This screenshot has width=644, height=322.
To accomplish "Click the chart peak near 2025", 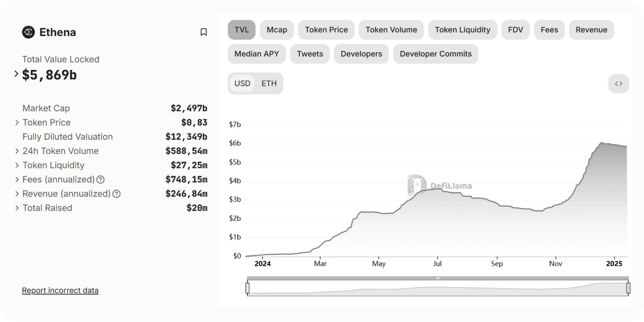I will pyautogui.click(x=602, y=143).
